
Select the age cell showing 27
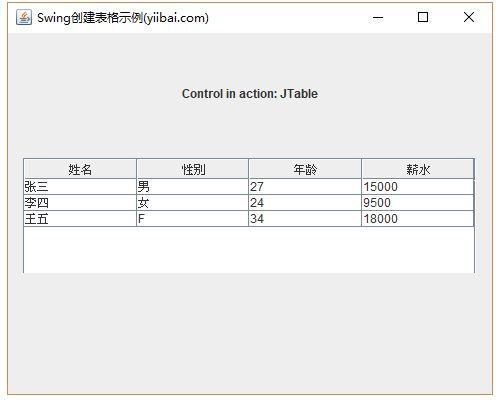coord(305,187)
